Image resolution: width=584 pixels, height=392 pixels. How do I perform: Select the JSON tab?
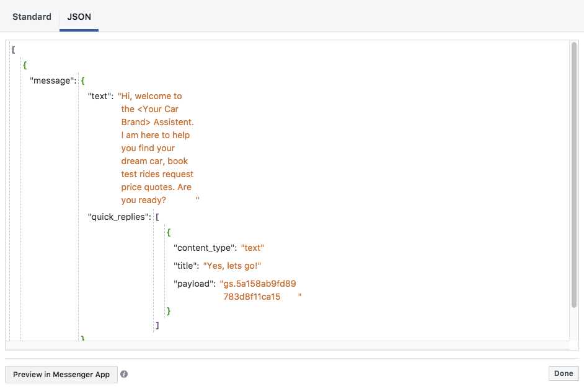[x=79, y=17]
